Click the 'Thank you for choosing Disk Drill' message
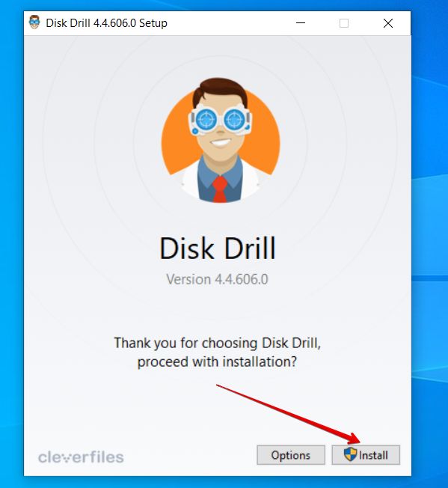The height and width of the screenshot is (488, 448). point(217,353)
